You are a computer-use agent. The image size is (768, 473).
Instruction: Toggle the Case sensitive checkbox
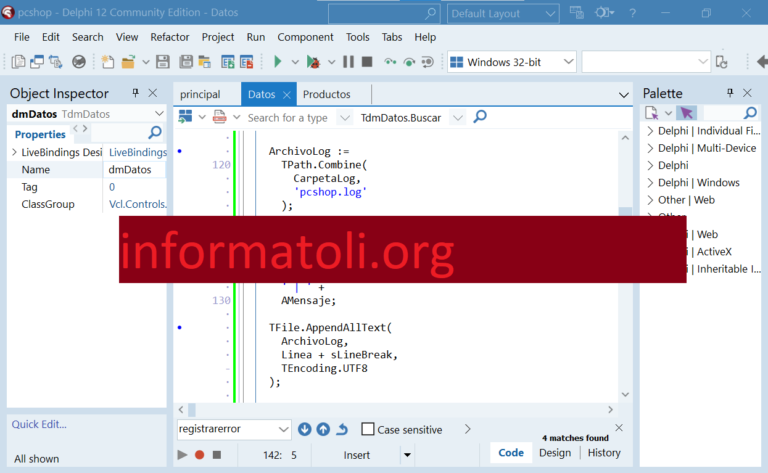point(367,429)
